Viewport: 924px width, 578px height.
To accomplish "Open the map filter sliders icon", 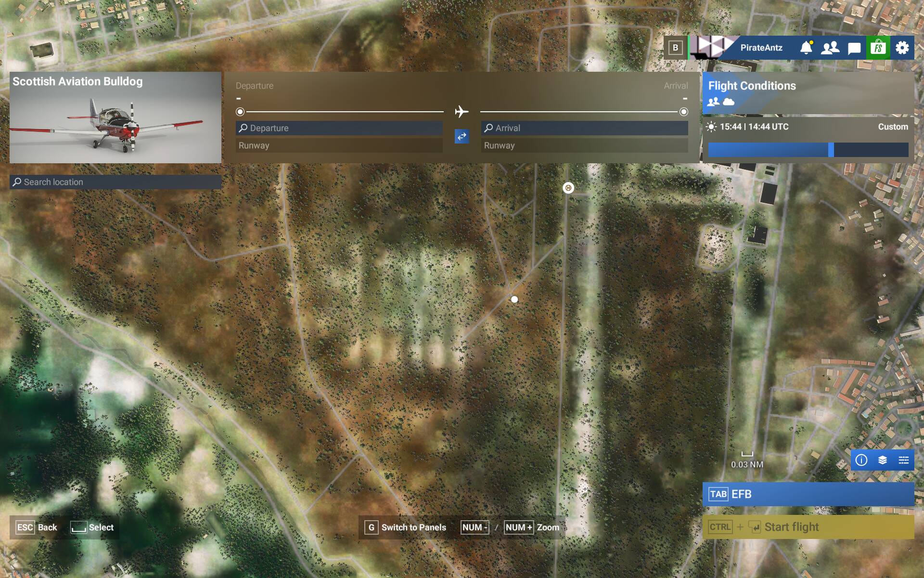I will tap(904, 460).
